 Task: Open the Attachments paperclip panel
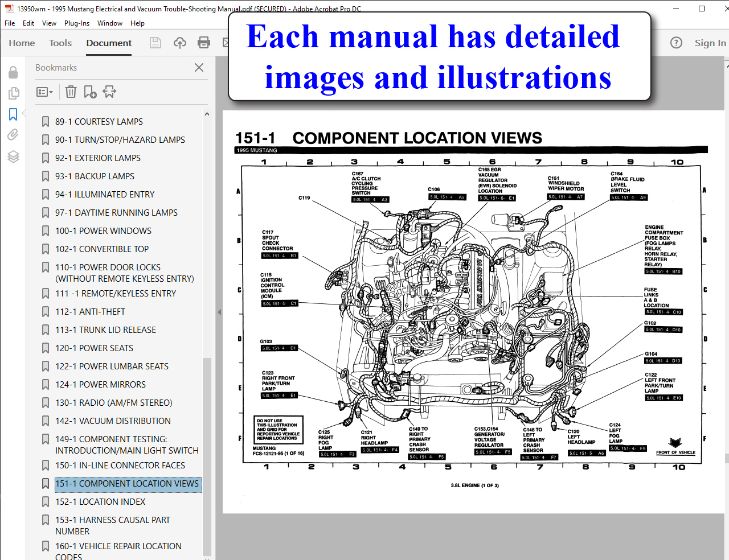13,135
